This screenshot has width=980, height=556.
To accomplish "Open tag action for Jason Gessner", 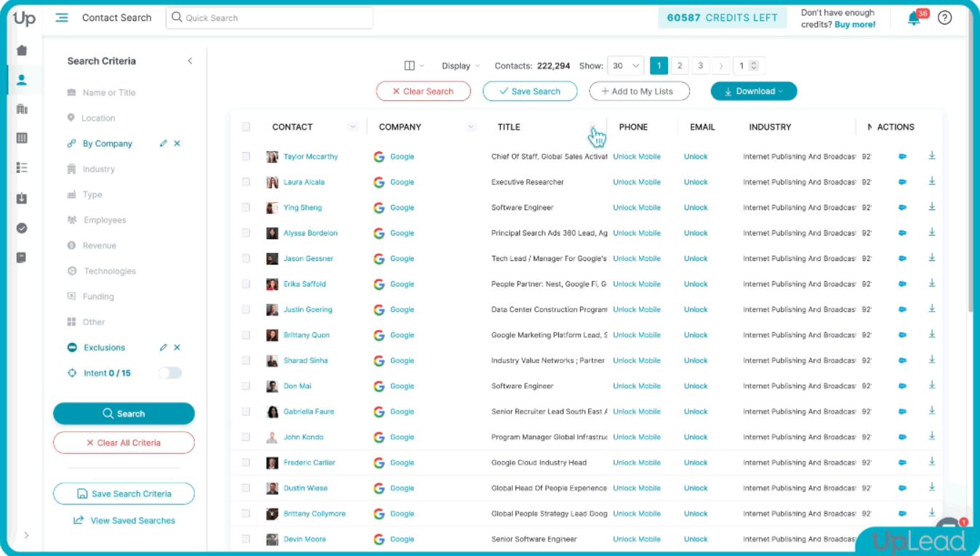I will tap(902, 259).
